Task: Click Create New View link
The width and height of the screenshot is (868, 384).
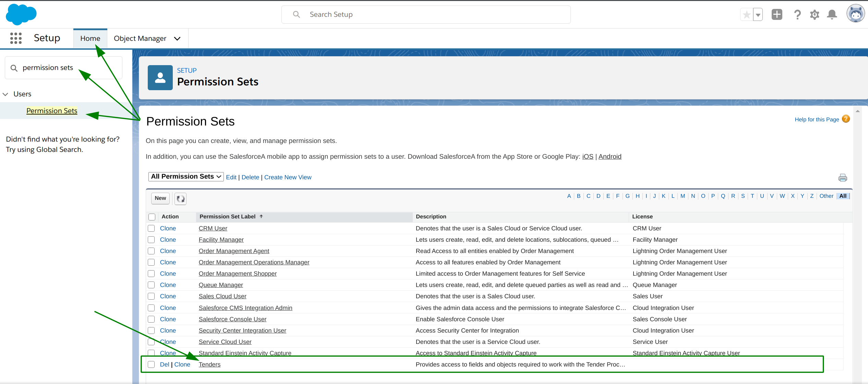Action: pos(288,177)
